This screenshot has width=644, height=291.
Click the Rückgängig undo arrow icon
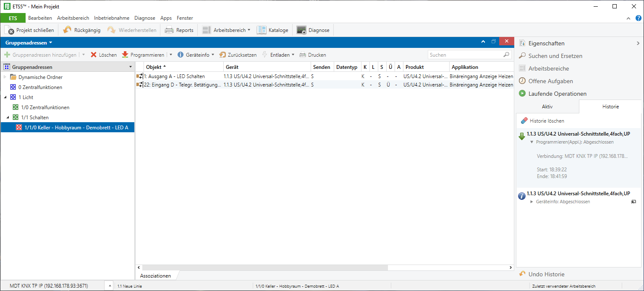(x=67, y=30)
